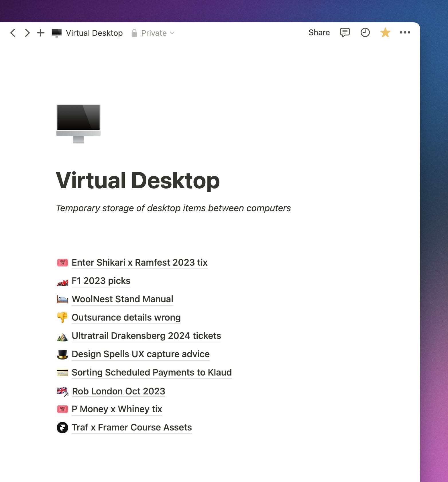Toggle the yellow favorite star
This screenshot has height=482, width=448.
click(x=385, y=32)
